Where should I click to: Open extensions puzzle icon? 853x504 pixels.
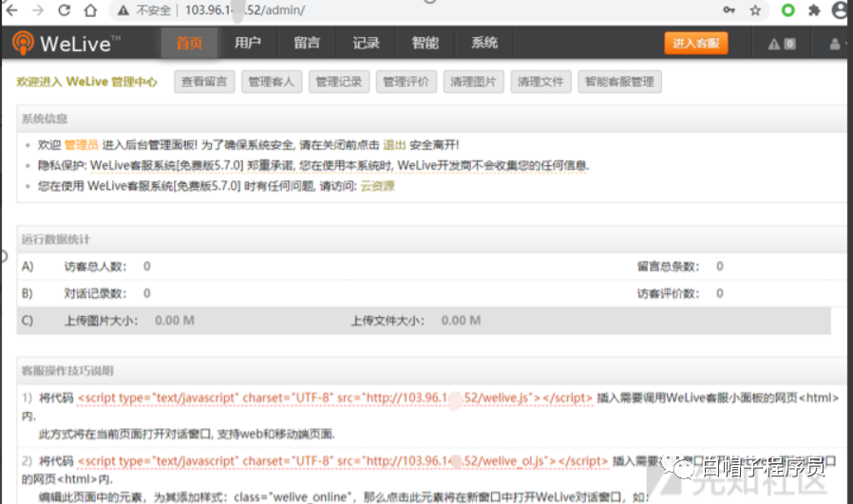pyautogui.click(x=814, y=9)
